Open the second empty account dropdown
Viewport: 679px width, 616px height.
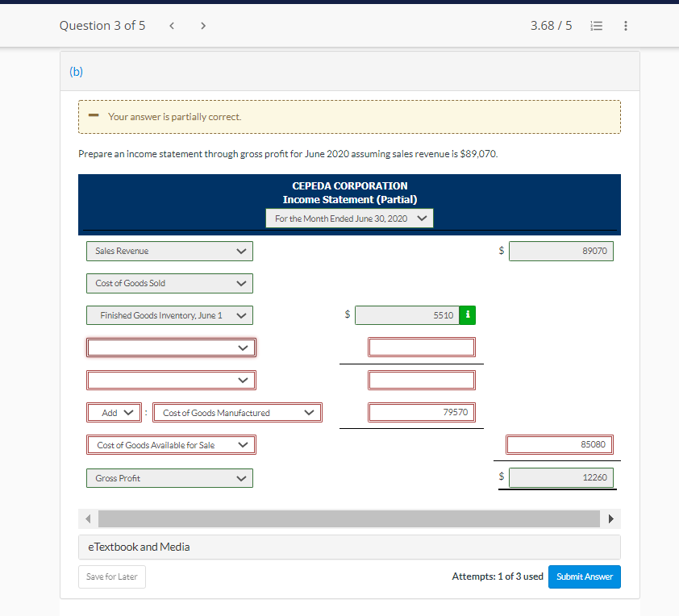tap(172, 380)
